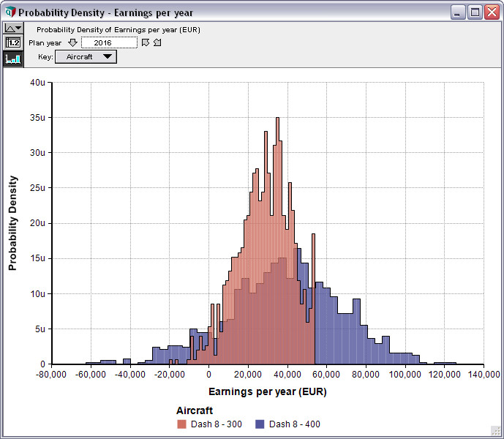Advance Plan year with the next arrow
Screen dimensions: 504x439
(146, 43)
